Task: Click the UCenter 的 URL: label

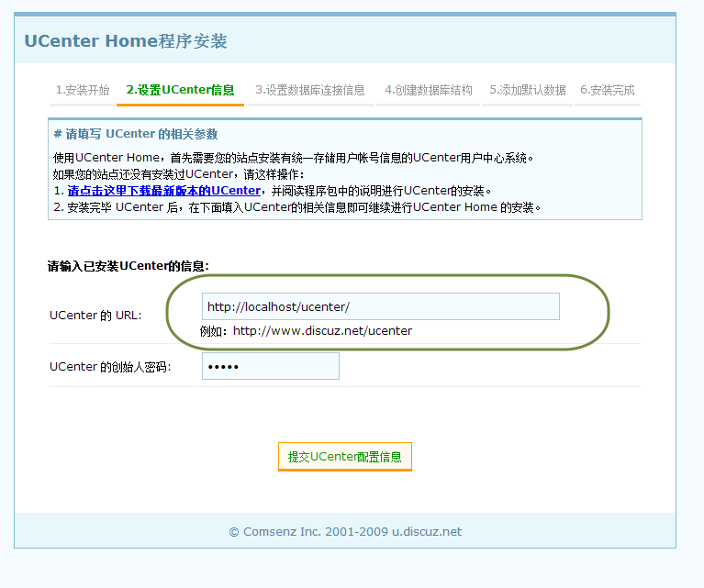Action: pos(95,315)
